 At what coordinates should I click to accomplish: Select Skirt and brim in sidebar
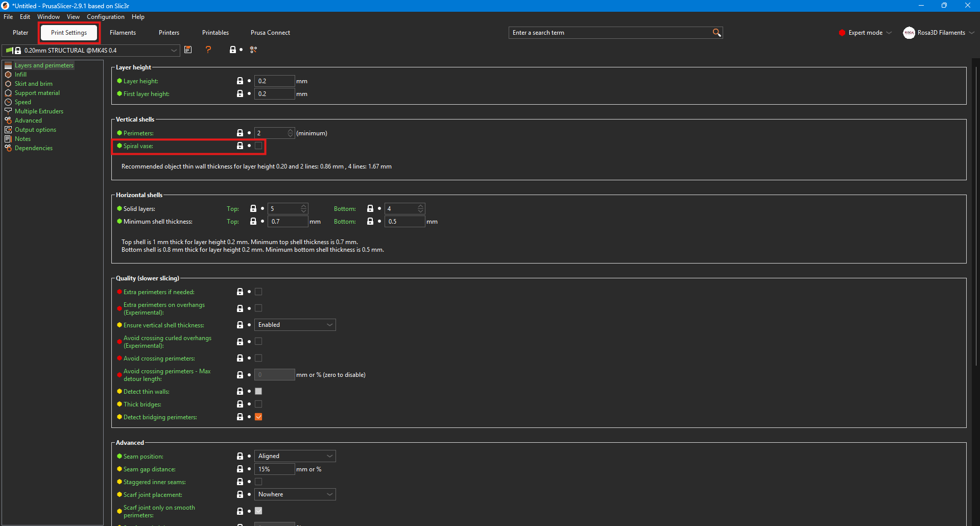tap(34, 84)
